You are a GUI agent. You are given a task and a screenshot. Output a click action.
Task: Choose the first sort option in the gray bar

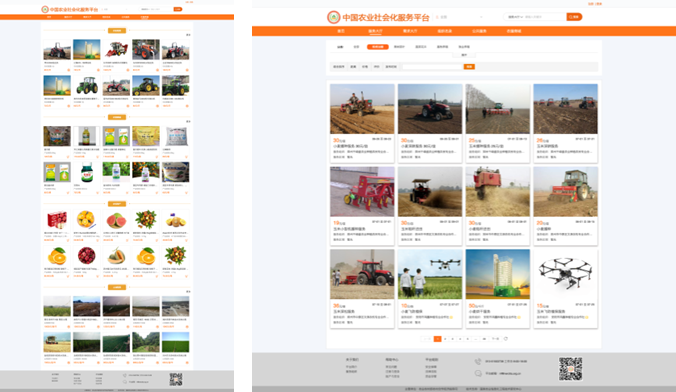(x=339, y=67)
